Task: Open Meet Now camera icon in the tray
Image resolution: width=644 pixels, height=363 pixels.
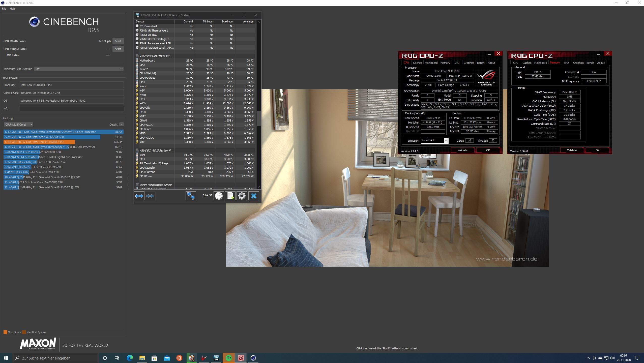Action: click(594, 358)
